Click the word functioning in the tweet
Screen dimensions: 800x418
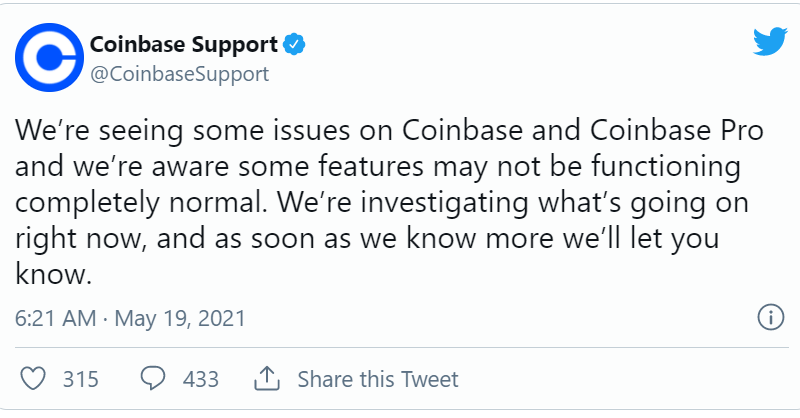[666, 167]
